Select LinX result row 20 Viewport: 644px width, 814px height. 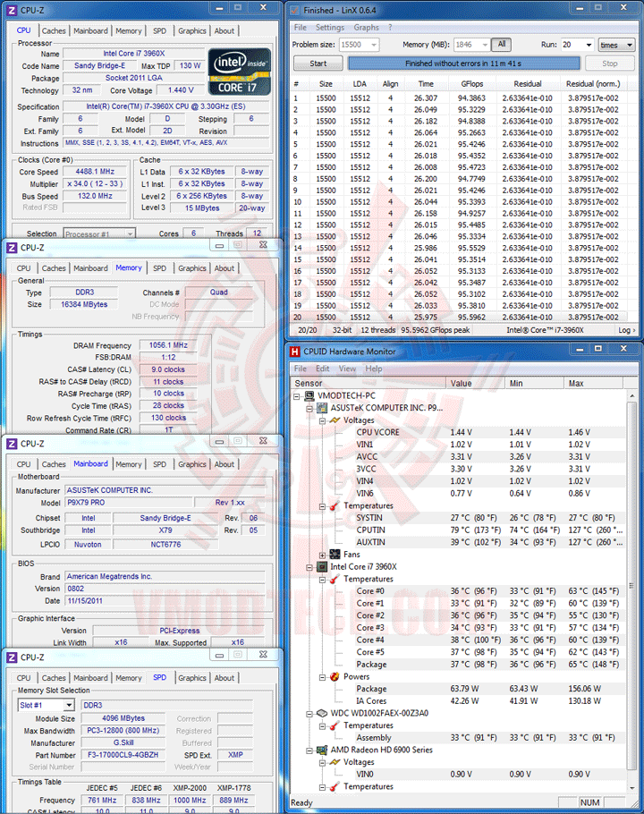(x=459, y=318)
